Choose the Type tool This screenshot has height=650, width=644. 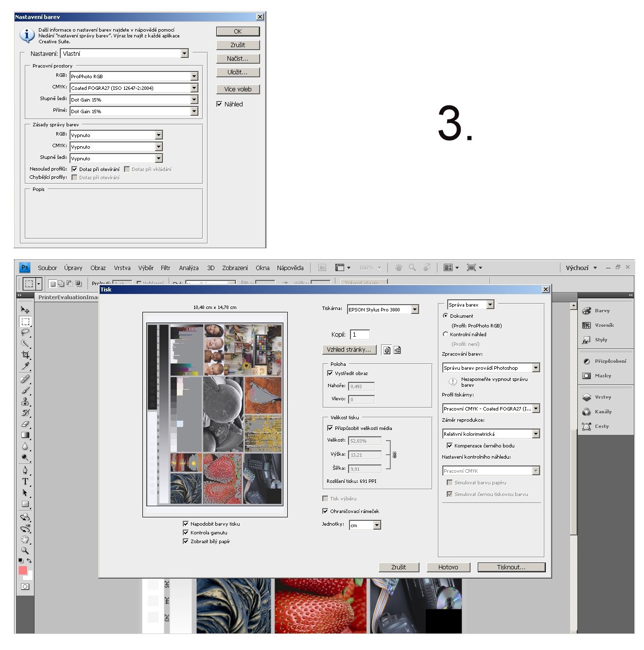click(25, 481)
